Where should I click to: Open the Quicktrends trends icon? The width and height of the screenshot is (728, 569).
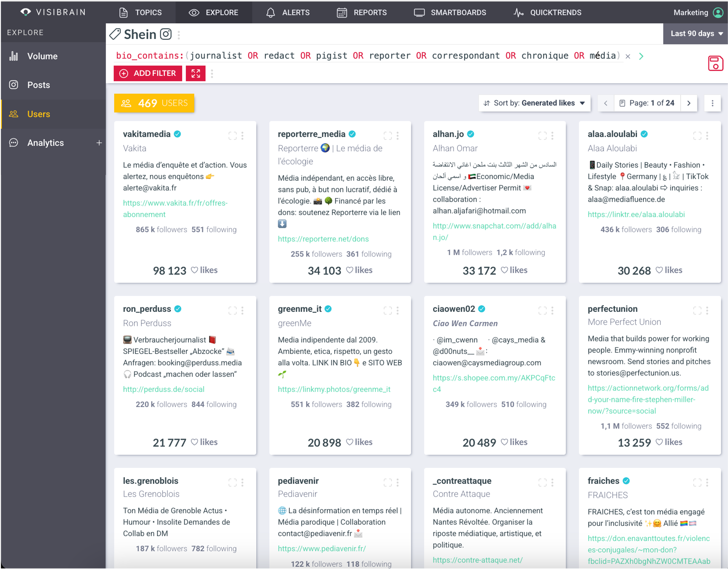(x=519, y=12)
